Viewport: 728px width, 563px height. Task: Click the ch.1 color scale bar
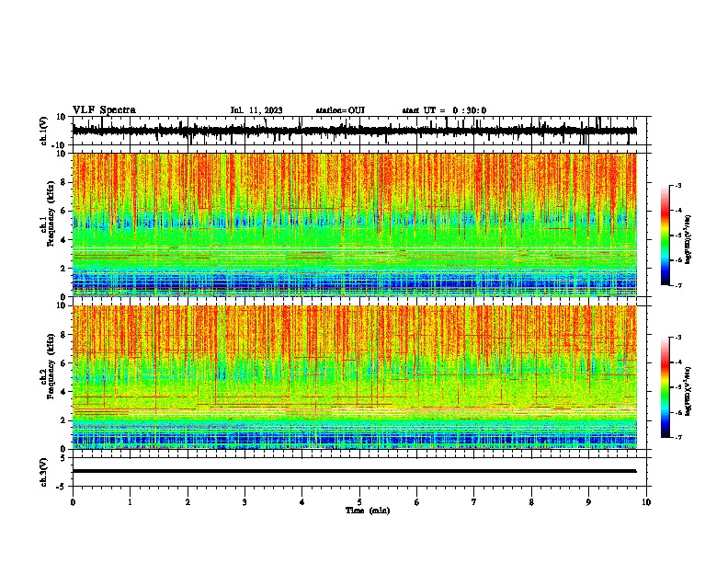point(665,236)
